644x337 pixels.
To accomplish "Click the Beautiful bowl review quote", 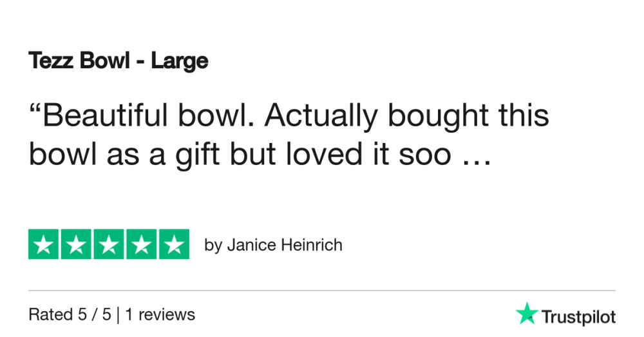I will (x=289, y=135).
